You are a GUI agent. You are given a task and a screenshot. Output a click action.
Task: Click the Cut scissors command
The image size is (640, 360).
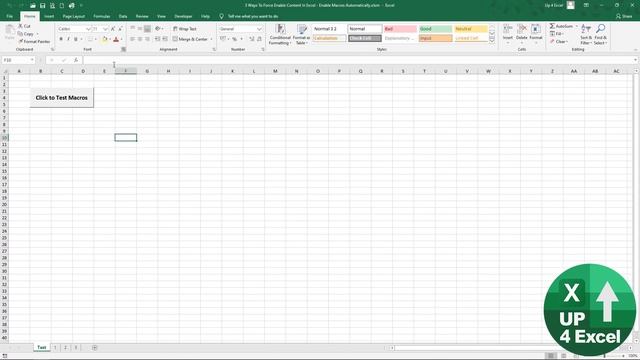[x=24, y=26]
